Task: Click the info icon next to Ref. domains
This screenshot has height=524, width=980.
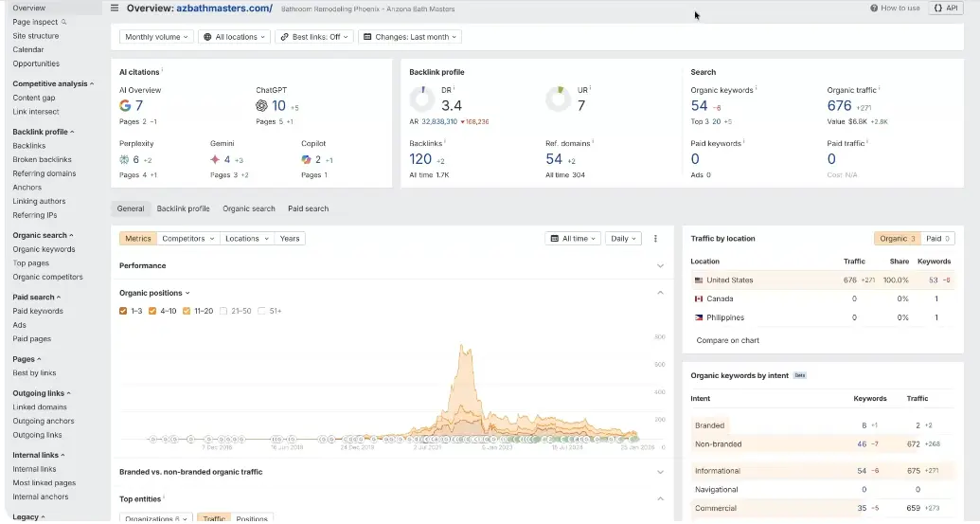Action: point(593,141)
